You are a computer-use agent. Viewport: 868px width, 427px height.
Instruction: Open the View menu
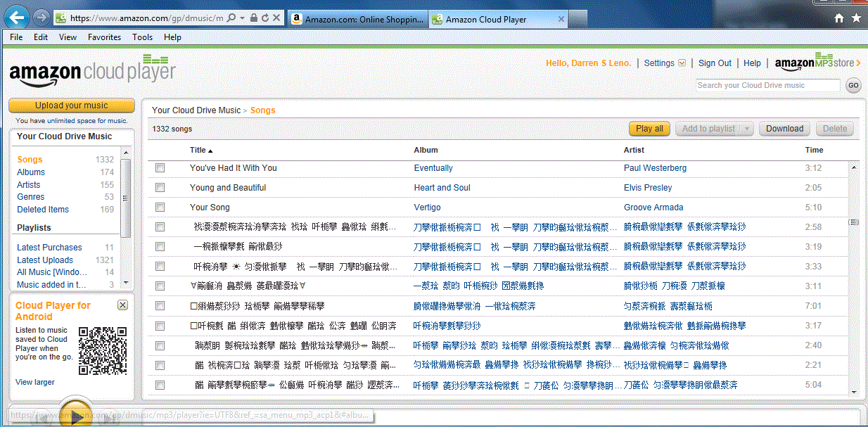(68, 37)
